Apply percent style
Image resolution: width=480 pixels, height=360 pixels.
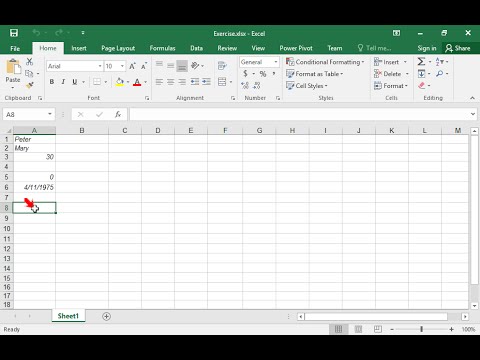click(263, 74)
